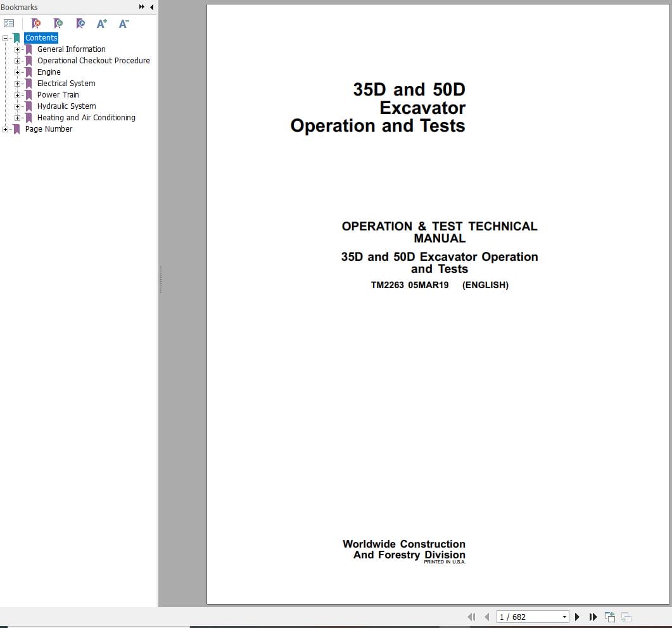Go to the previous page
The width and height of the screenshot is (672, 628).
tap(487, 617)
